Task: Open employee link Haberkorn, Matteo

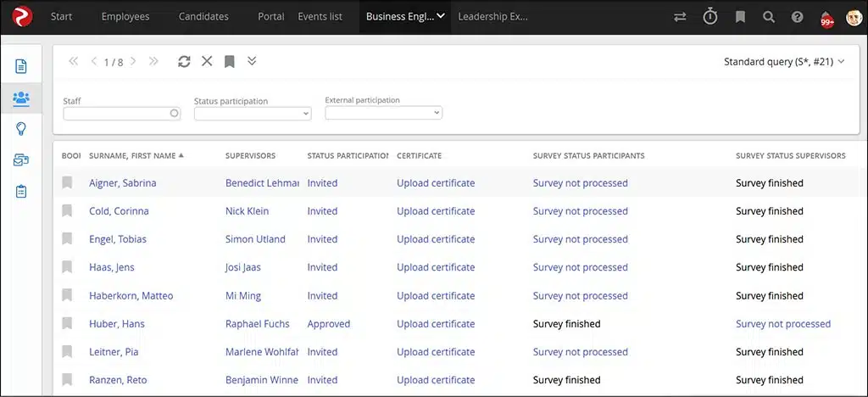Action: (x=131, y=296)
